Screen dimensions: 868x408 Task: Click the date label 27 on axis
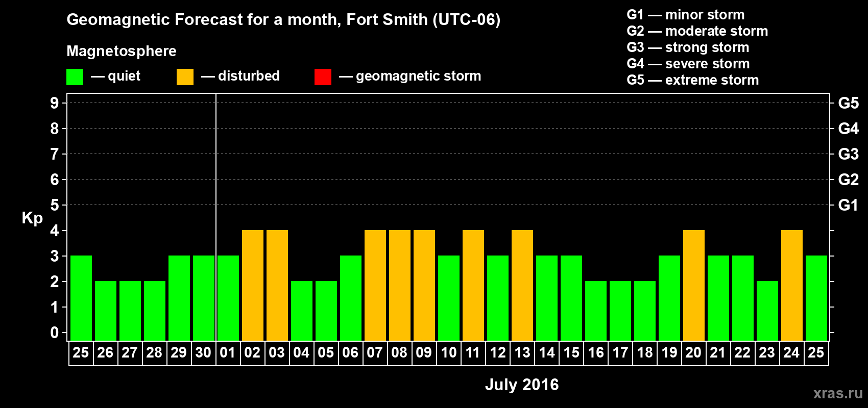(x=130, y=352)
